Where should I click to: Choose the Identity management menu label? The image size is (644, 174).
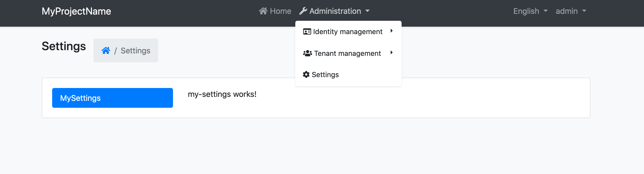tap(347, 32)
